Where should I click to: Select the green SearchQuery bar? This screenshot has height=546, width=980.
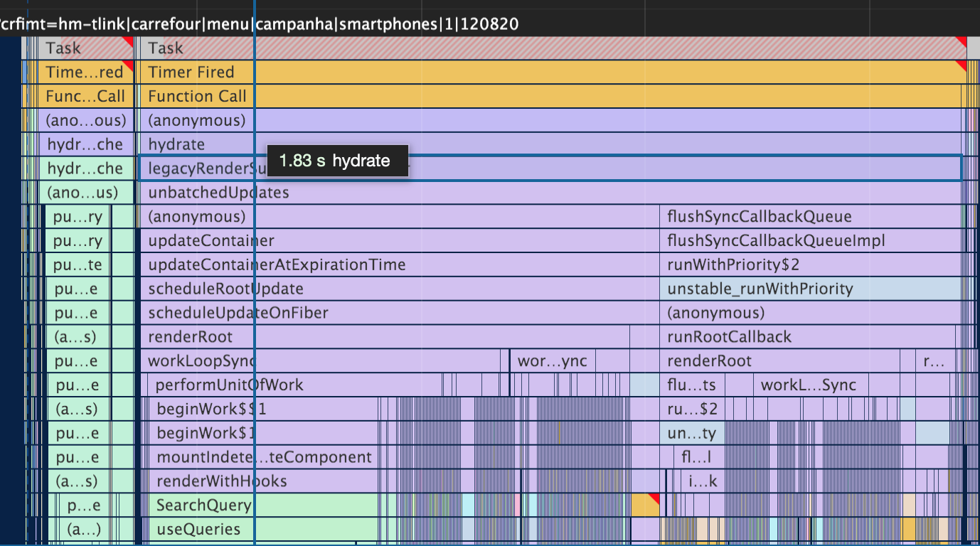263,507
